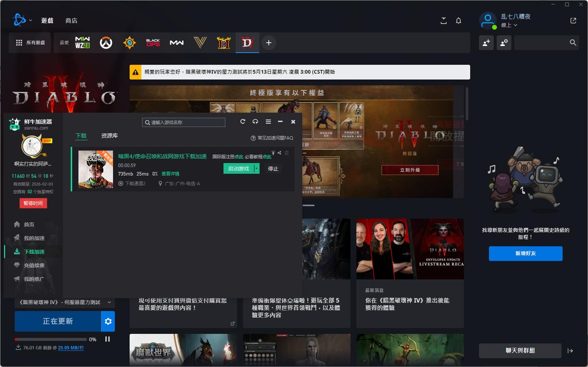
Task: Click 查看详情 link
Action: tap(170, 174)
